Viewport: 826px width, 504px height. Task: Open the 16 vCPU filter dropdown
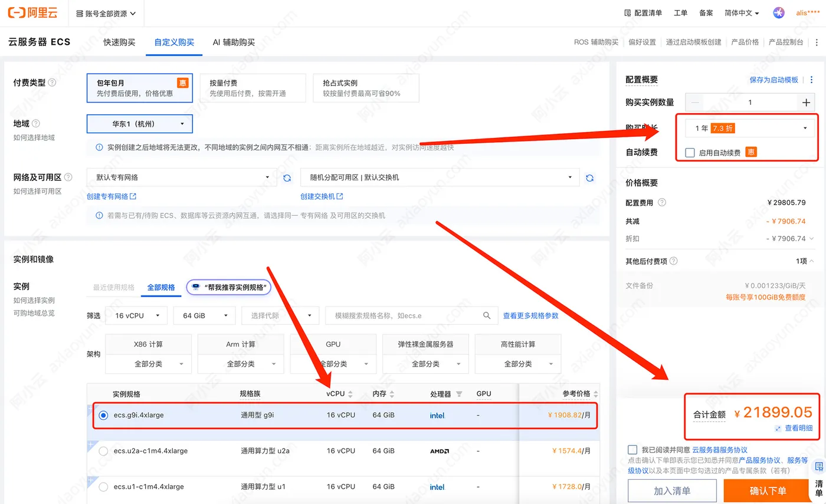click(136, 315)
